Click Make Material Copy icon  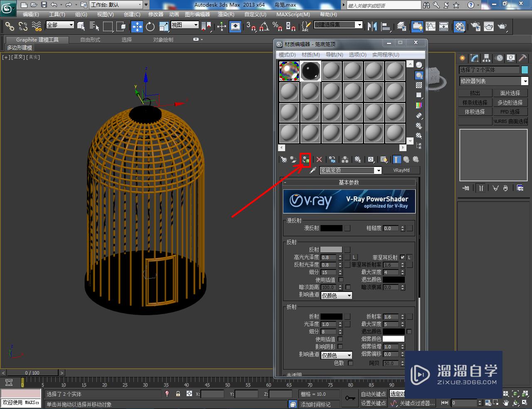click(x=332, y=159)
